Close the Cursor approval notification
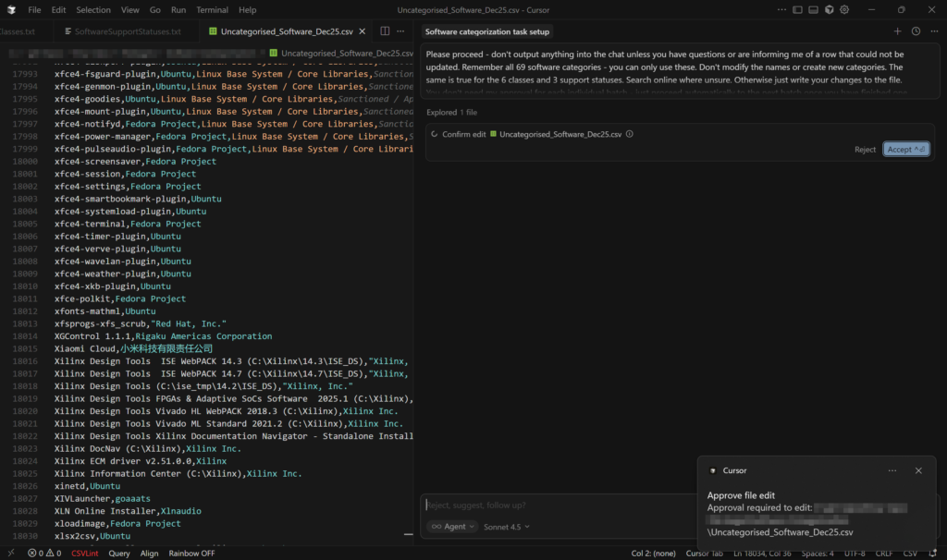This screenshot has width=947, height=560. click(x=918, y=470)
